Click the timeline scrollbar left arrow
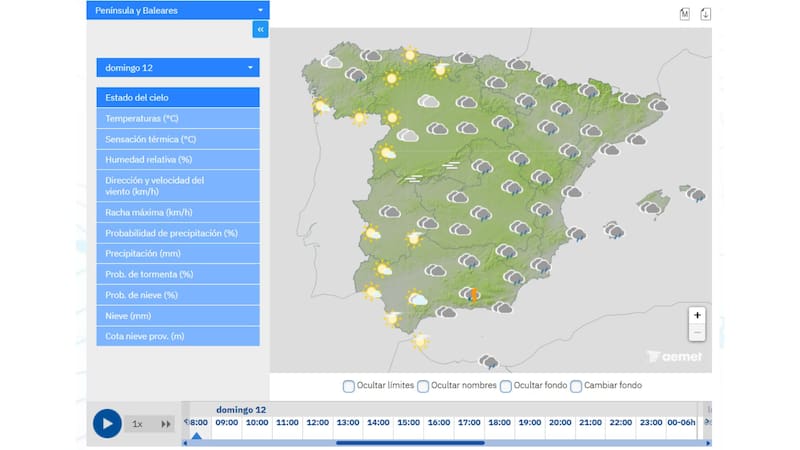Image resolution: width=800 pixels, height=450 pixels. click(x=185, y=443)
